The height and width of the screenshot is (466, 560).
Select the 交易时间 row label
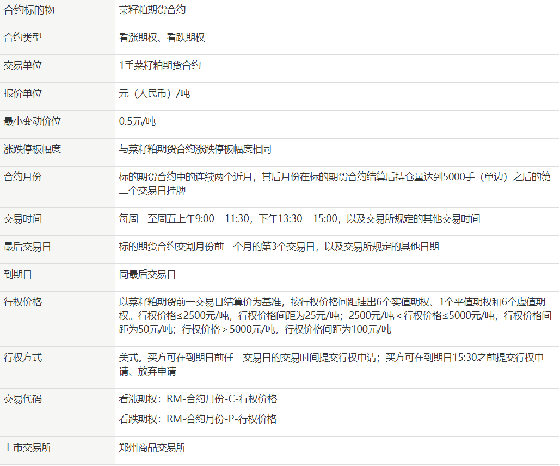[22, 218]
